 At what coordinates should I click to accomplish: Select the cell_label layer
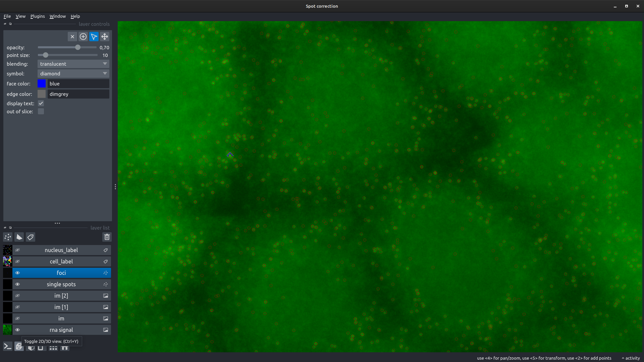pyautogui.click(x=61, y=262)
